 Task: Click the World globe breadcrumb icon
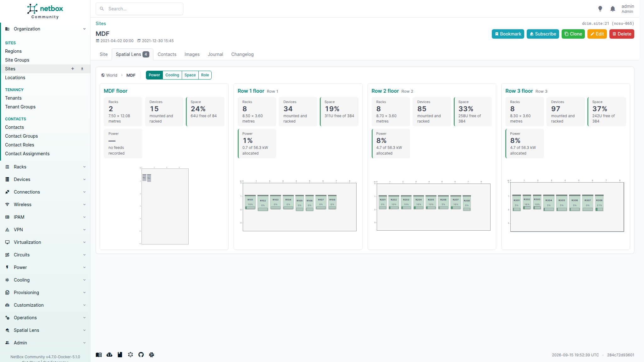click(103, 75)
